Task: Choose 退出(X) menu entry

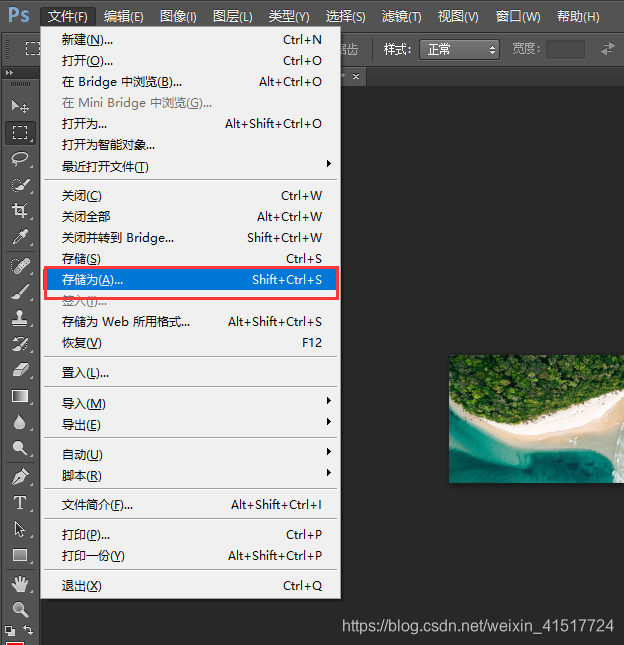Action: pos(191,585)
